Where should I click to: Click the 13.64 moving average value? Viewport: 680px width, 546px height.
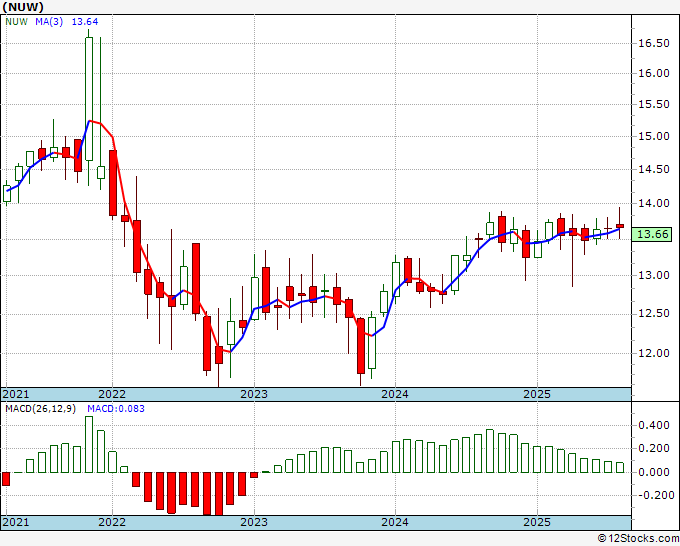[85, 21]
